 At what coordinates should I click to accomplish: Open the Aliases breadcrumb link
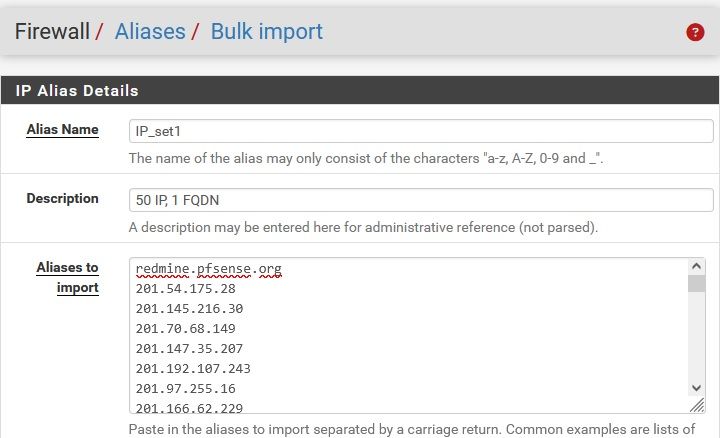point(150,31)
